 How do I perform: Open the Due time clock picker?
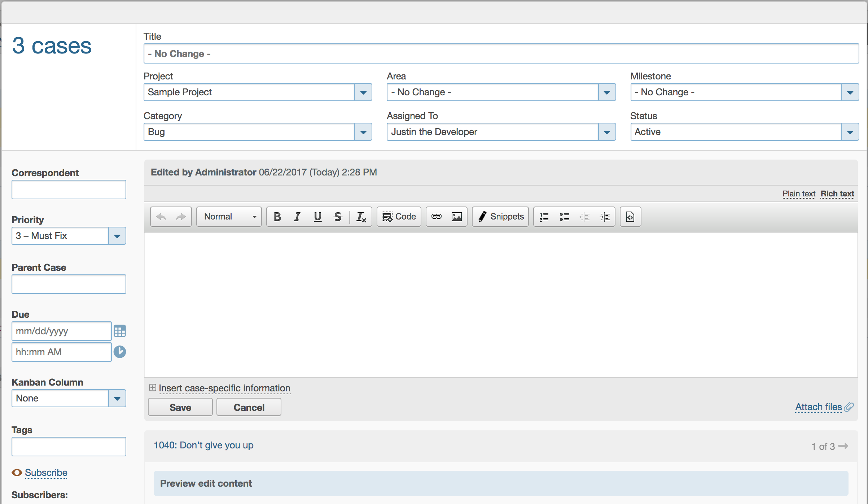[120, 352]
